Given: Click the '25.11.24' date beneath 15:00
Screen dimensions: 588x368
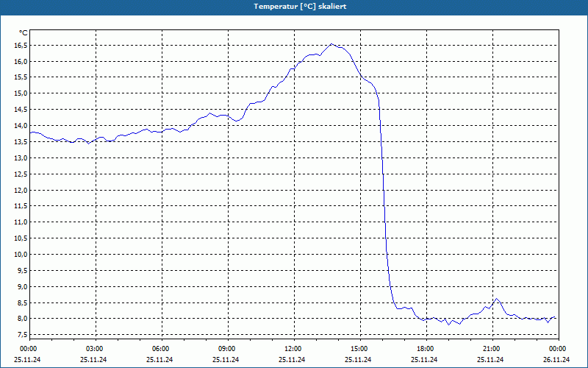Looking at the screenshot, I should point(358,360).
